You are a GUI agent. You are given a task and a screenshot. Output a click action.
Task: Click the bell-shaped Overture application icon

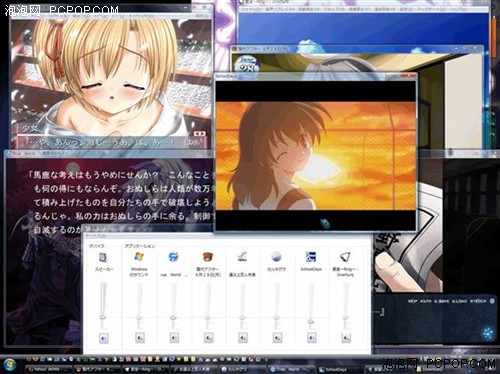click(345, 257)
